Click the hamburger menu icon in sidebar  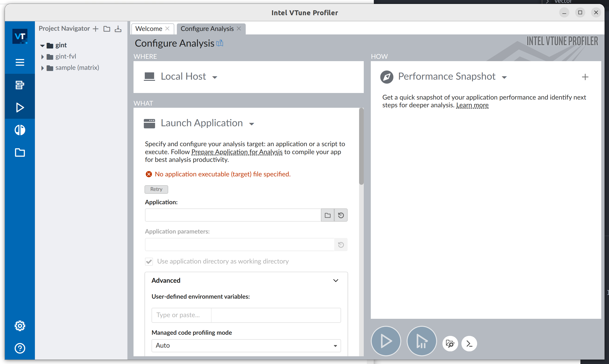pos(20,62)
